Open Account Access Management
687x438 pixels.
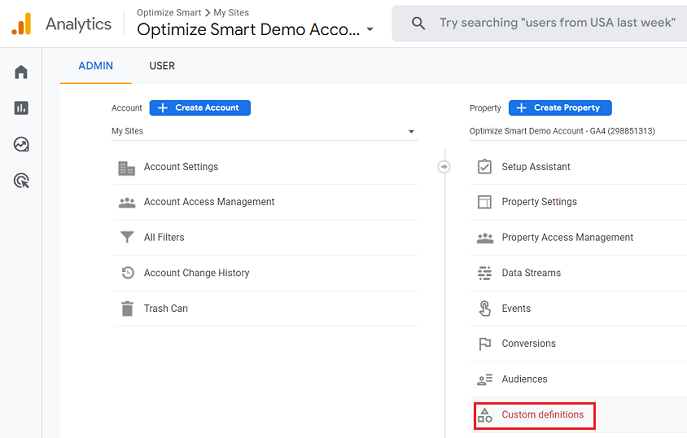point(209,202)
